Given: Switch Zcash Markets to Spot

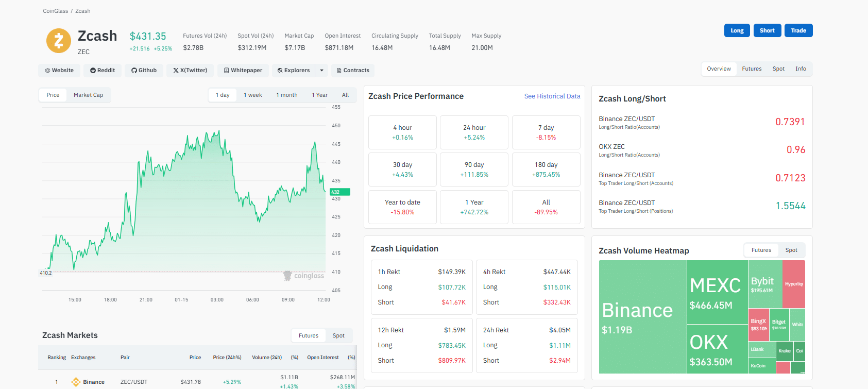Looking at the screenshot, I should click(338, 336).
